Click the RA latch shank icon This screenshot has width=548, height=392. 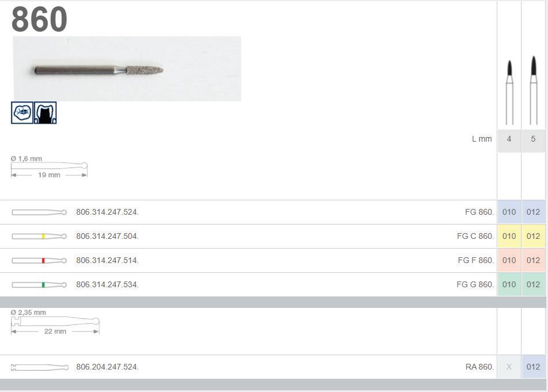click(x=40, y=367)
